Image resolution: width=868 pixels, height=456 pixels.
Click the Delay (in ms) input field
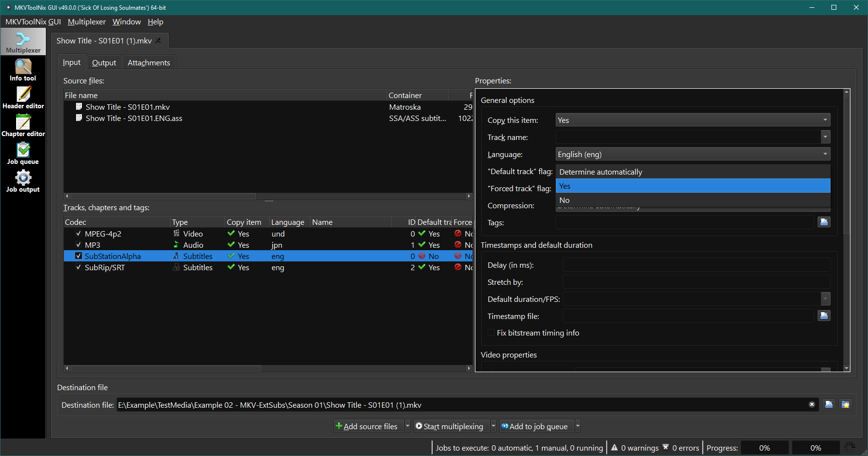(x=696, y=265)
